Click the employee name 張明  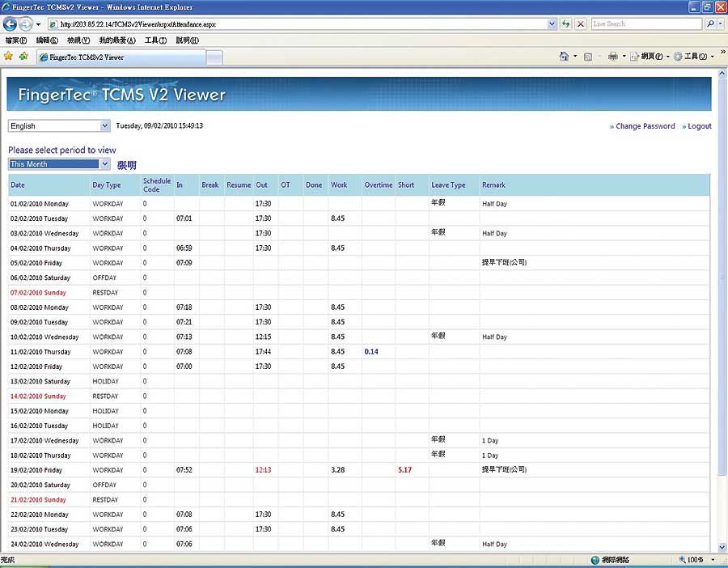pos(126,165)
